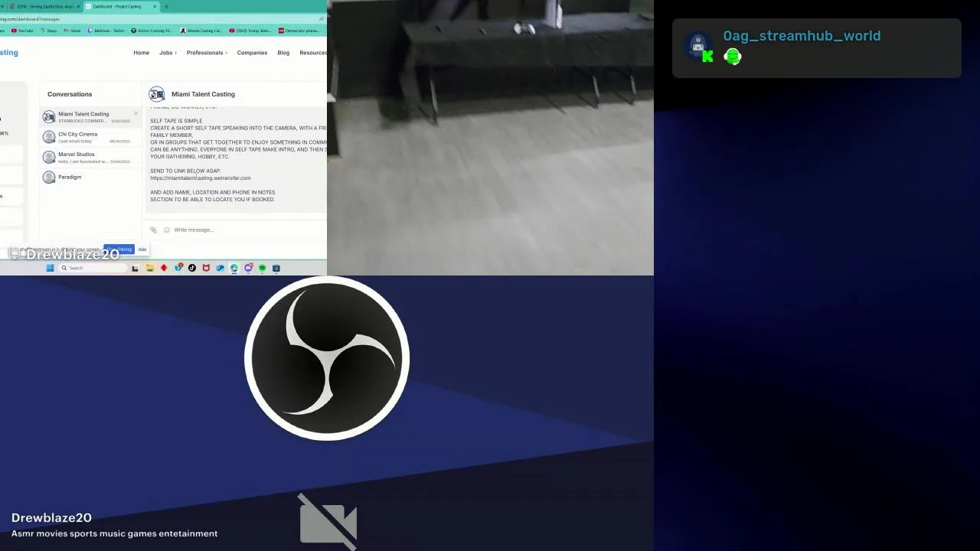The image size is (980, 551).
Task: Click the Trump Biden YouTube bookmark
Action: 250,31
